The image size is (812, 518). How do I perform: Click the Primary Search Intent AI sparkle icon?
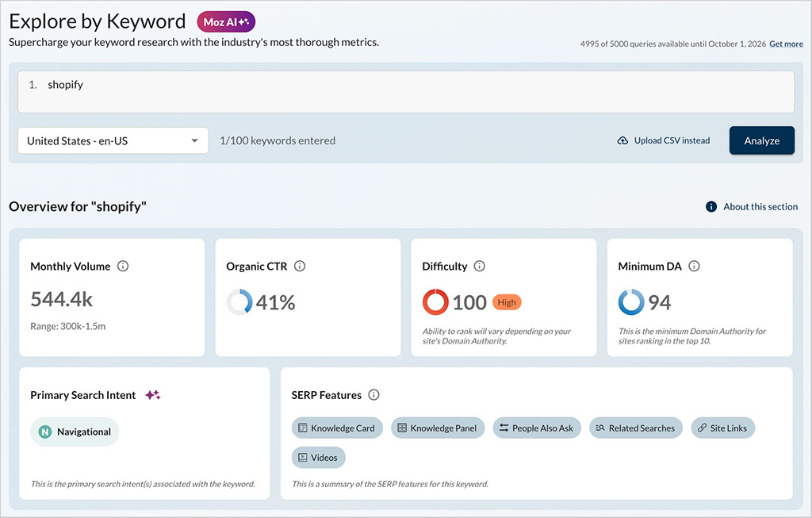(153, 395)
